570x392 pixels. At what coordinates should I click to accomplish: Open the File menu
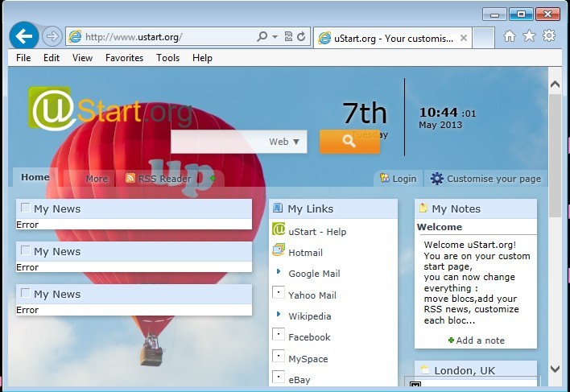tap(23, 58)
